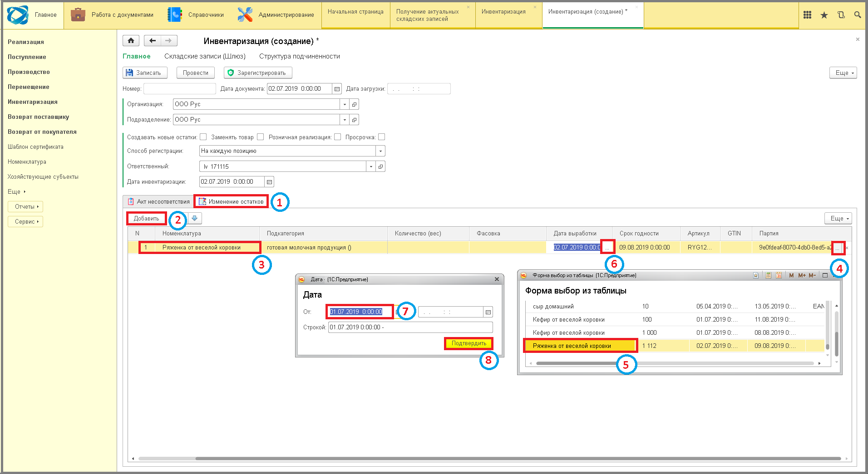Open Возврат поставщику in the sidebar
Image resolution: width=868 pixels, height=474 pixels.
[x=38, y=117]
